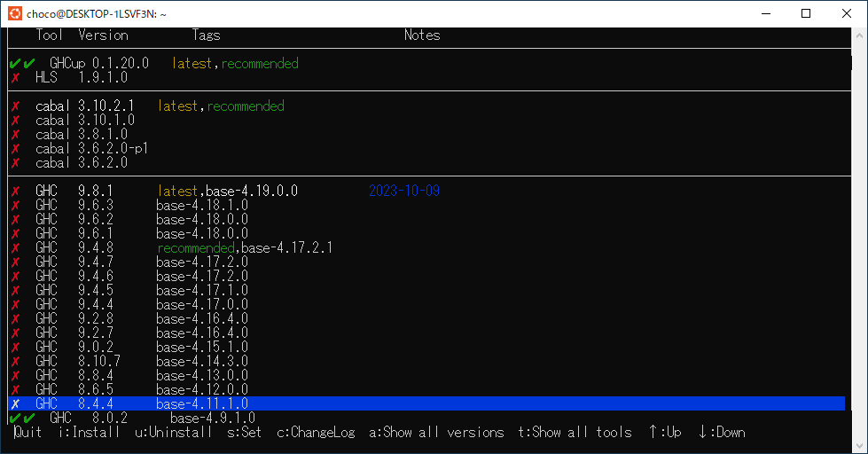
Task: Select the GHC 9.8.1 row
Action: pos(430,191)
